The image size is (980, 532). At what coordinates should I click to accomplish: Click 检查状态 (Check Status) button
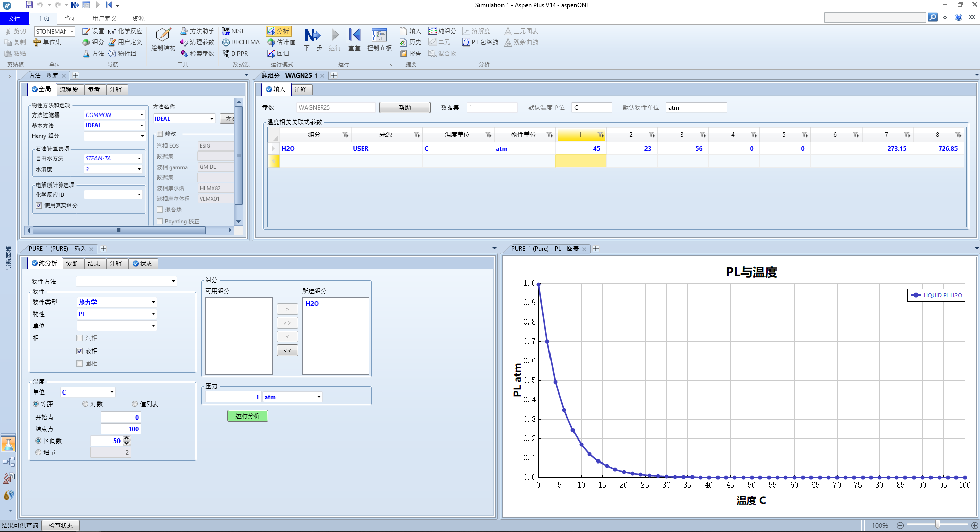pos(61,525)
